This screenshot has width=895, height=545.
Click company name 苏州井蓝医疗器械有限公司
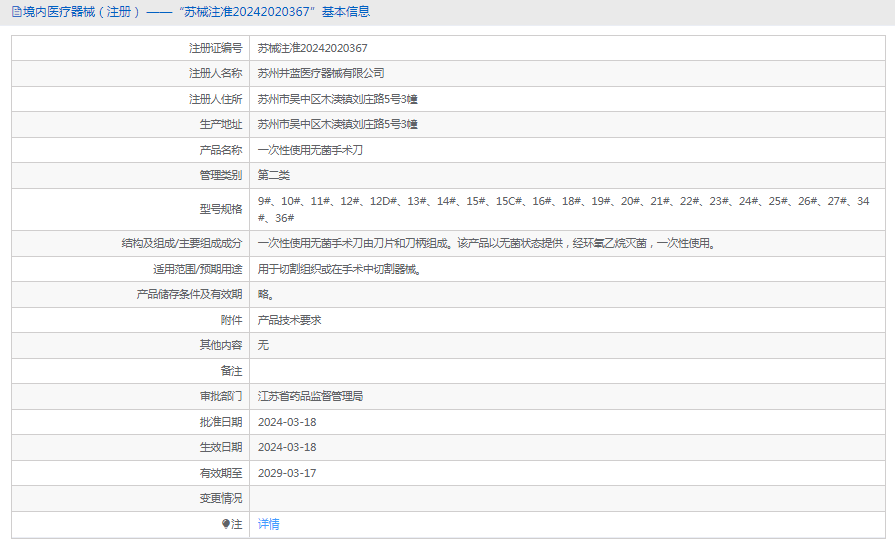[321, 73]
